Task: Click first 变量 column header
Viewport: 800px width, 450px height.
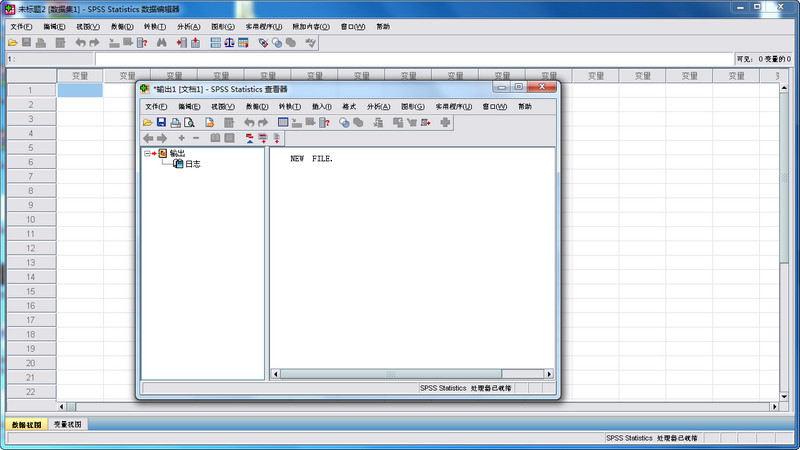Action: tap(80, 76)
